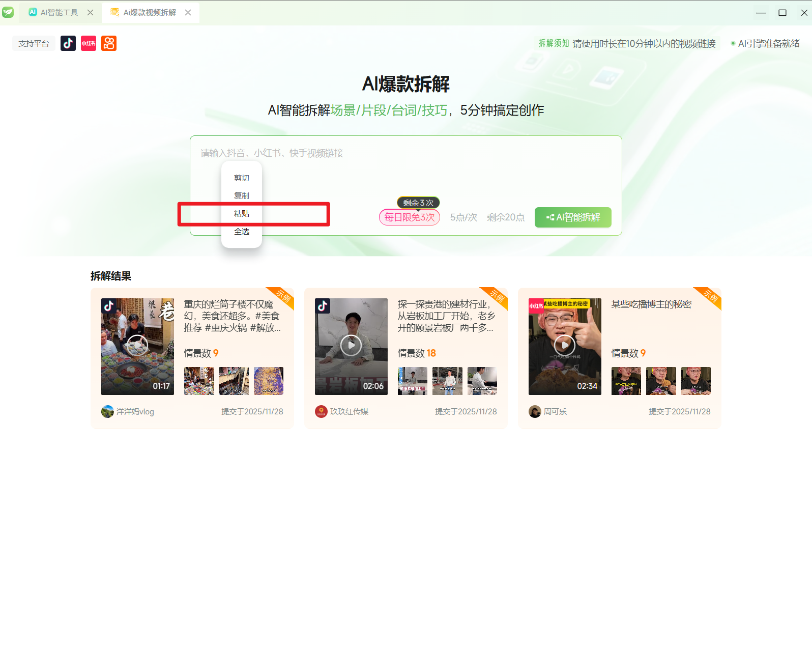Screen dimensions: 812x648
Task: Open 洋洋妈vlog author avatar
Action: point(107,411)
